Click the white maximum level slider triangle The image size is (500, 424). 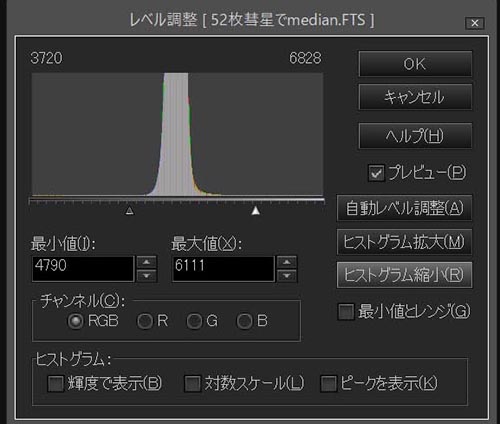pos(256,210)
